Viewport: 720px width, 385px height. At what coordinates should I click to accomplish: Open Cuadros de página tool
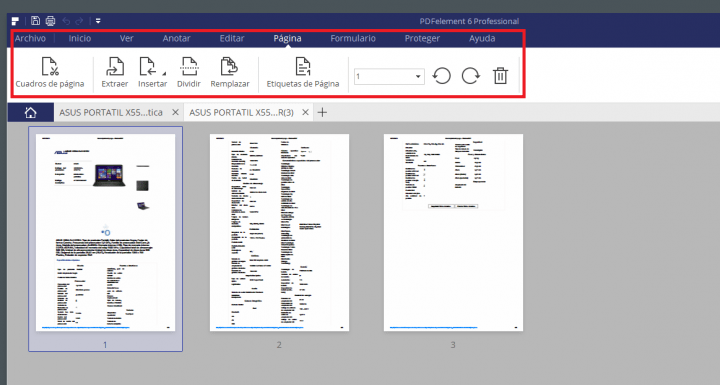coord(50,73)
